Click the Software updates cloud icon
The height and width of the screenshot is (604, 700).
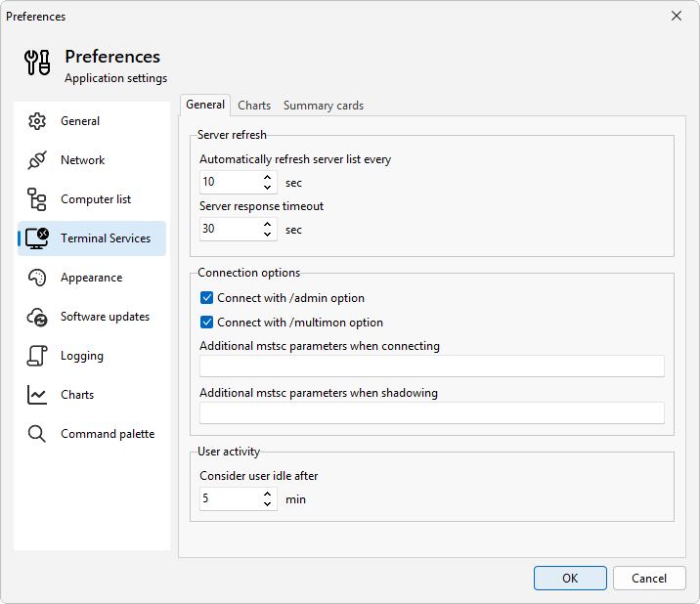pyautogui.click(x=37, y=317)
